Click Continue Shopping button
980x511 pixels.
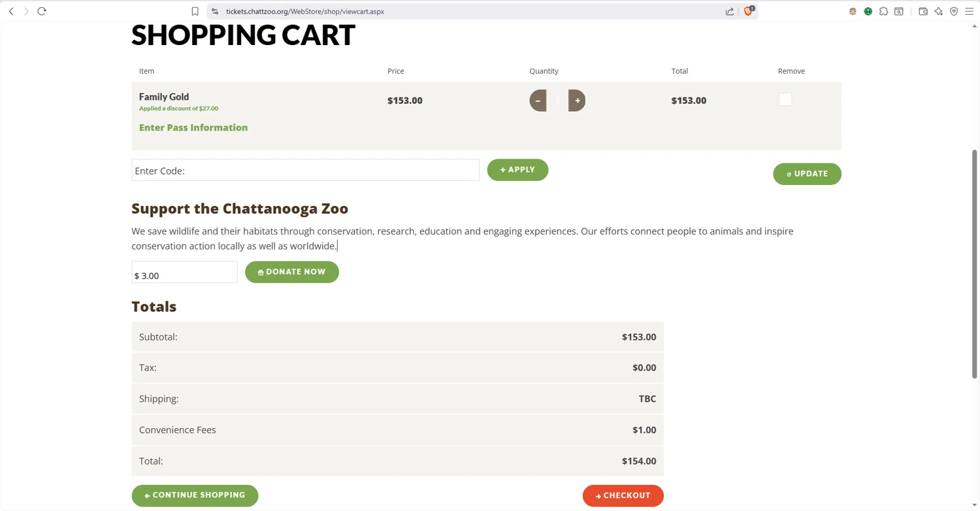click(x=195, y=495)
